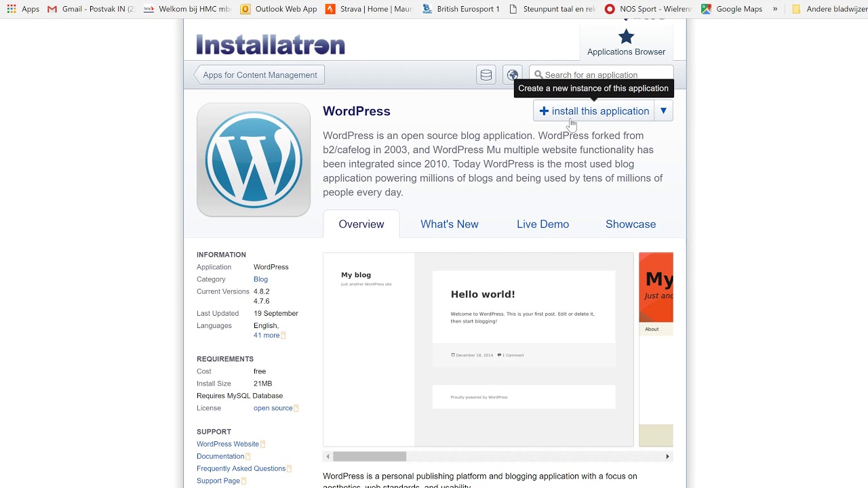Click the My blog screenshot thumbnail

click(x=478, y=350)
